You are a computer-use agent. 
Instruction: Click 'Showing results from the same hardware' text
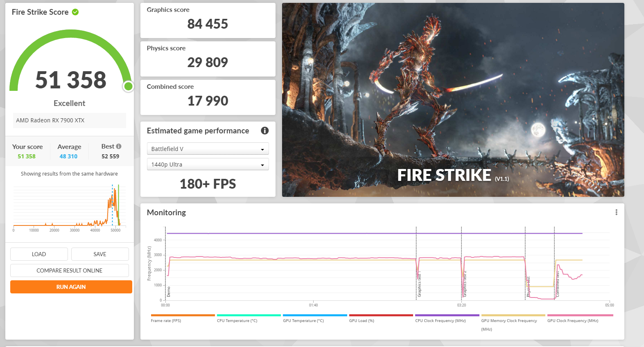point(69,173)
